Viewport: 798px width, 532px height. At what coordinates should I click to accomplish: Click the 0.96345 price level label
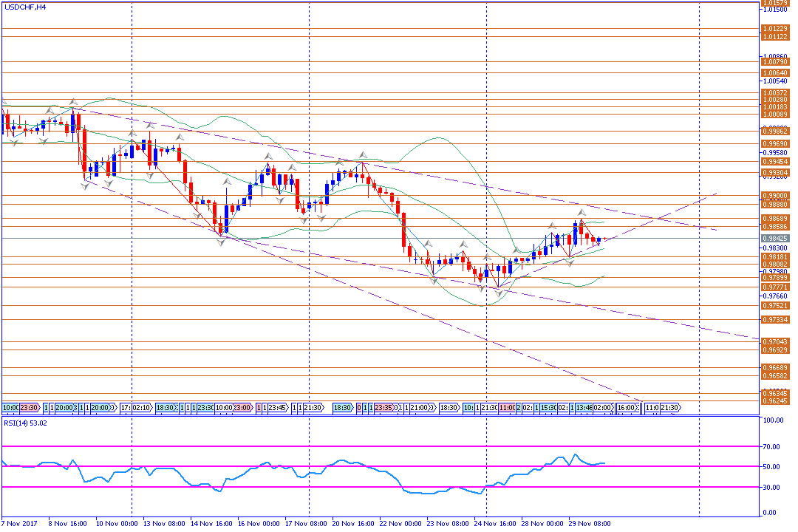[x=775, y=394]
